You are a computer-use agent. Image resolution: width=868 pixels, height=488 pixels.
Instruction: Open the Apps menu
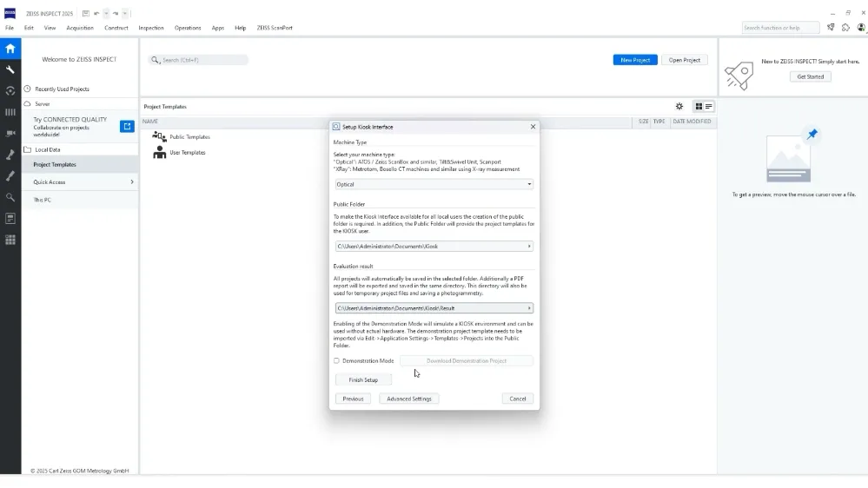217,28
